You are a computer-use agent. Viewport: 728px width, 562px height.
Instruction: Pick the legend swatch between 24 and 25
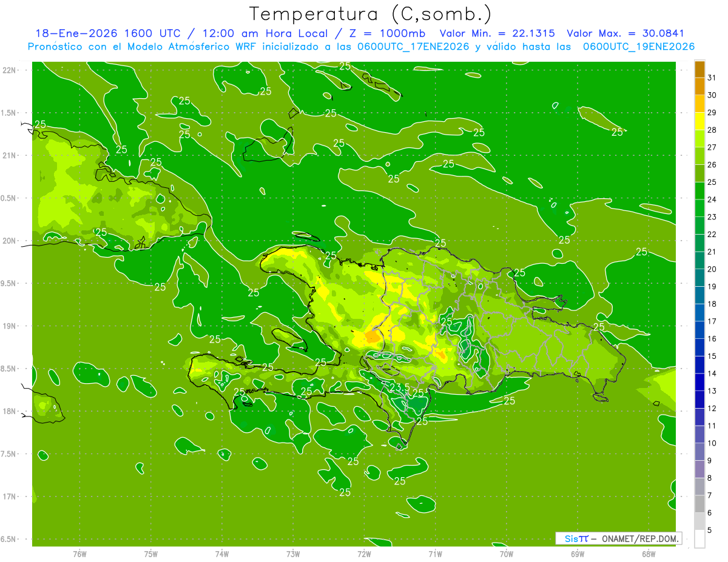point(699,191)
